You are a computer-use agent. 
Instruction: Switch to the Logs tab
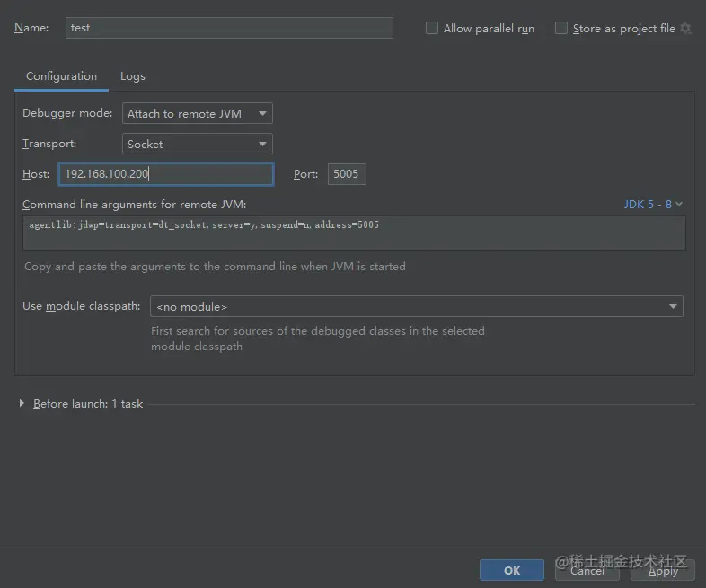point(132,76)
